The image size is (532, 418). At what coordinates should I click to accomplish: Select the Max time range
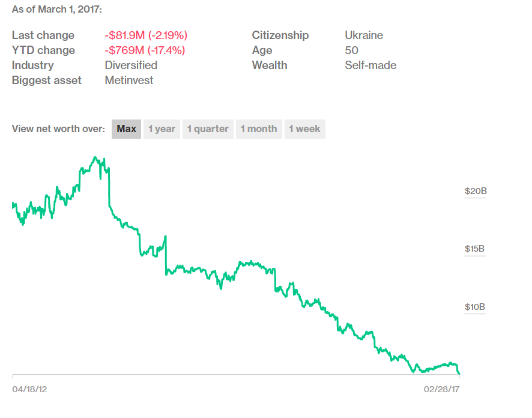(126, 129)
